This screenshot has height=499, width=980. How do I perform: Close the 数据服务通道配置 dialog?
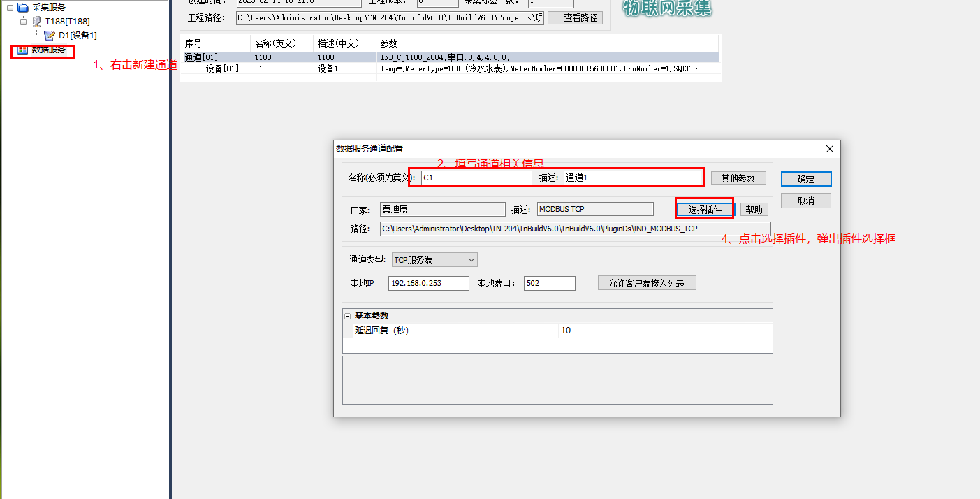[830, 149]
